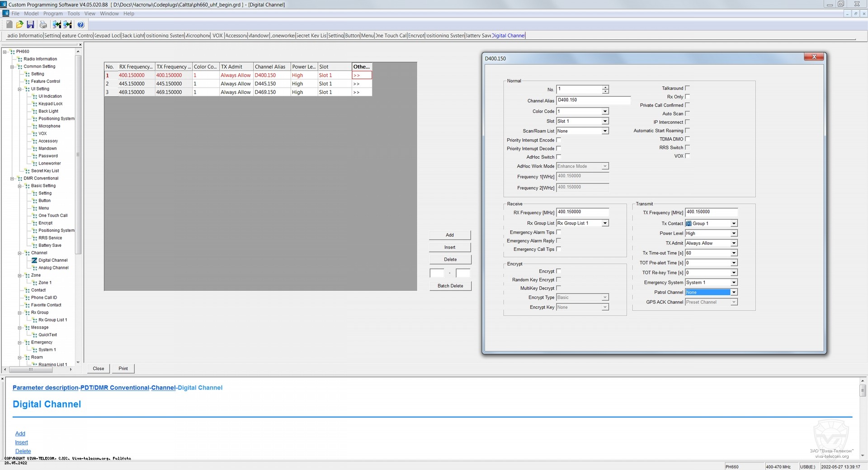868x470 pixels.
Task: Click the Open file folder icon
Action: pos(19,24)
